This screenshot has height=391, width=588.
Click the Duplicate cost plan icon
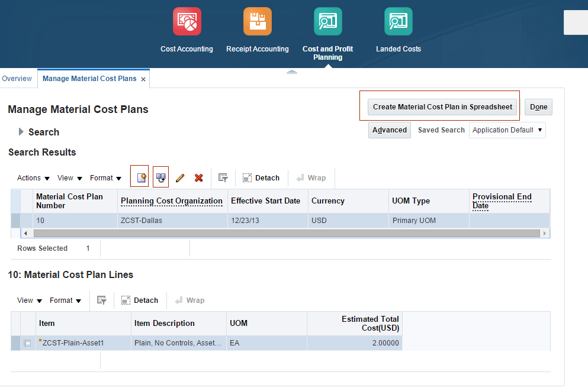(x=161, y=177)
